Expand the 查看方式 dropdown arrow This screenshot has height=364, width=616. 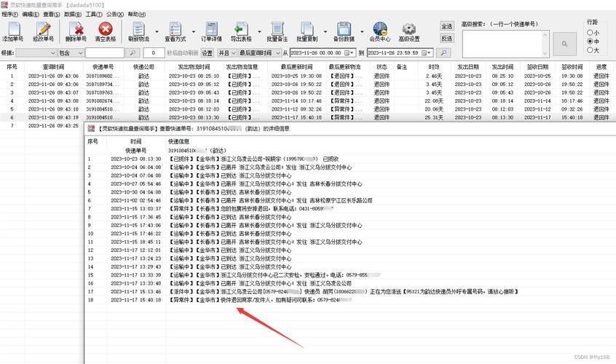[193, 32]
